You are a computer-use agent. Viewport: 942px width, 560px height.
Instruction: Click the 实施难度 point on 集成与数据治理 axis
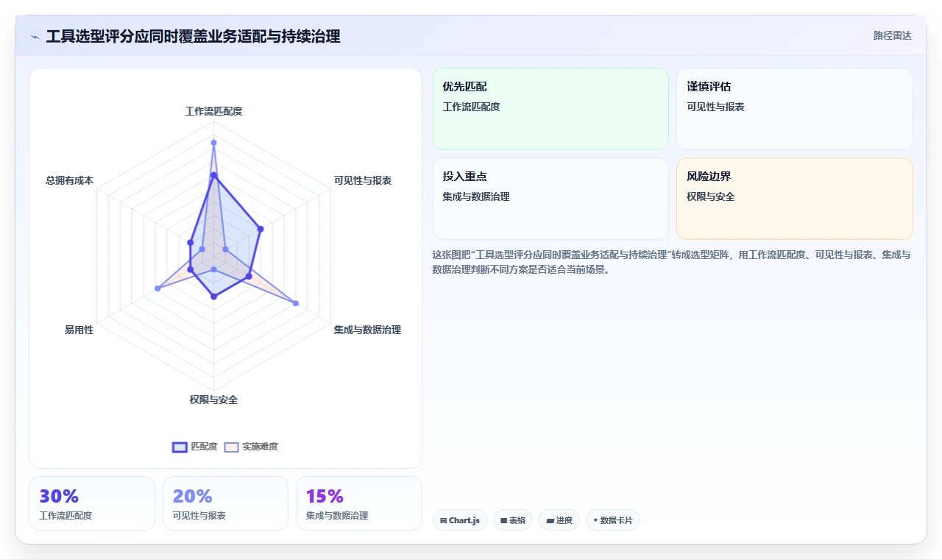click(296, 303)
